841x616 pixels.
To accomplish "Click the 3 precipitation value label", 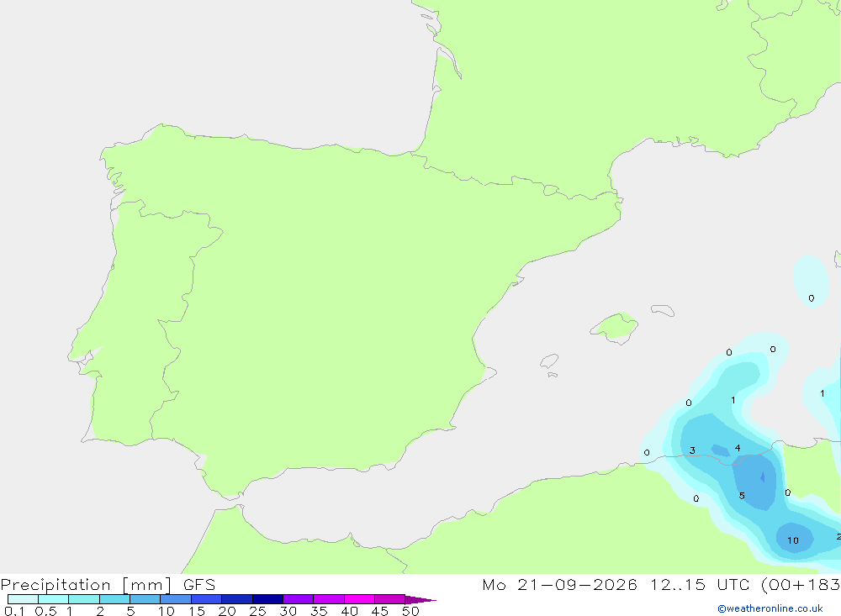I will [692, 450].
